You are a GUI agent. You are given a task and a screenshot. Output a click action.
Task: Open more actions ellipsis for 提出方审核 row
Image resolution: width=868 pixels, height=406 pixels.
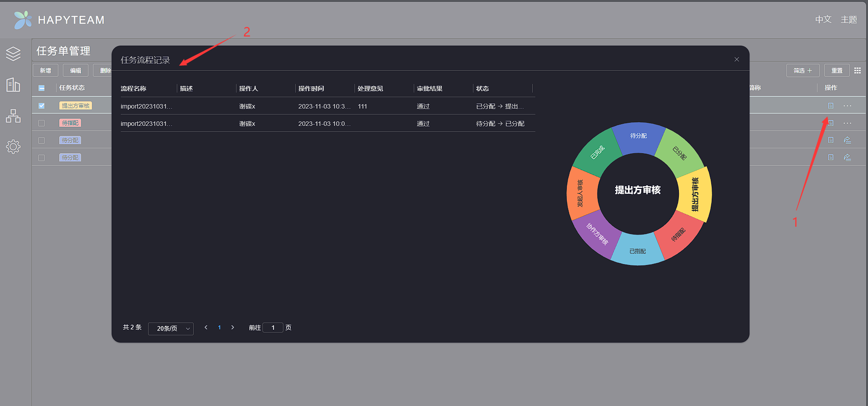[847, 106]
